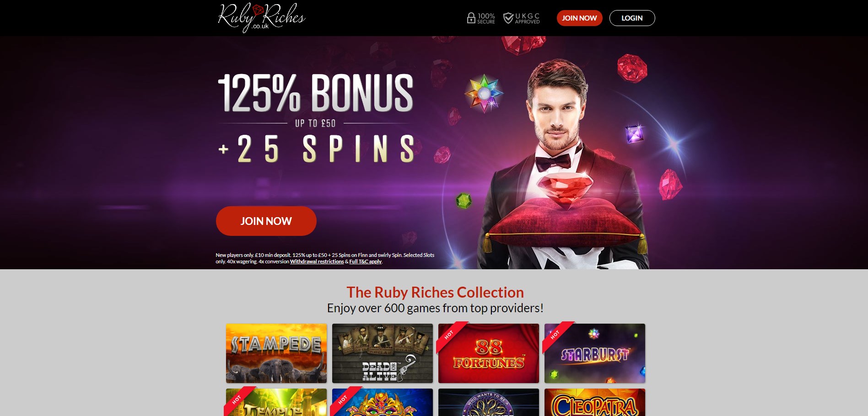Image resolution: width=868 pixels, height=416 pixels.
Task: Open the Temple game tile
Action: click(x=276, y=402)
